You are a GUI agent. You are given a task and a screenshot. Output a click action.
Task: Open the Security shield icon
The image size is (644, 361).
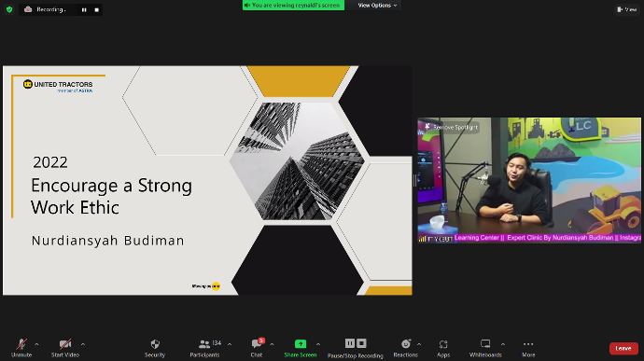pos(155,344)
